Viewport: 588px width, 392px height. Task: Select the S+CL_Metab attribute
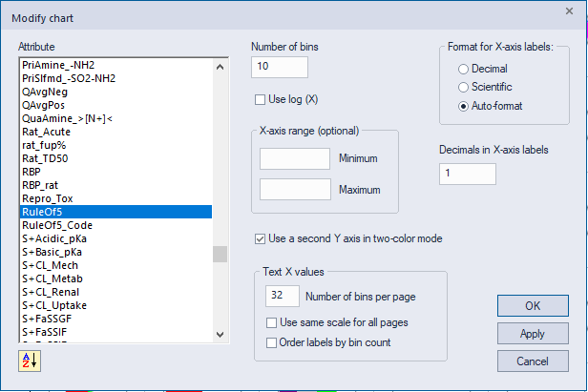(x=115, y=279)
